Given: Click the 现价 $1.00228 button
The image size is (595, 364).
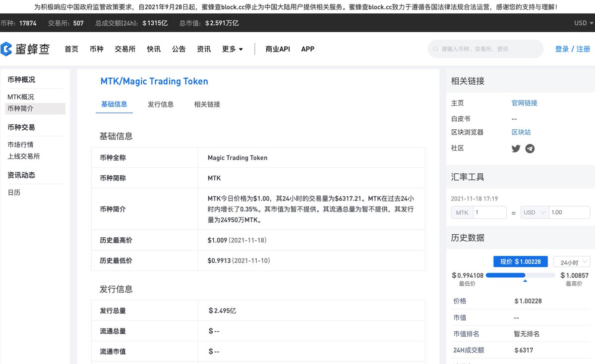Looking at the screenshot, I should [x=521, y=261].
